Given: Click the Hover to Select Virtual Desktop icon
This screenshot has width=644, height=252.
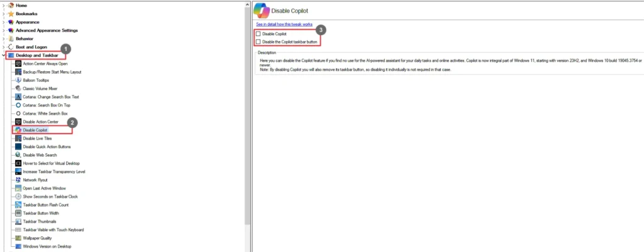Looking at the screenshot, I should (18, 163).
